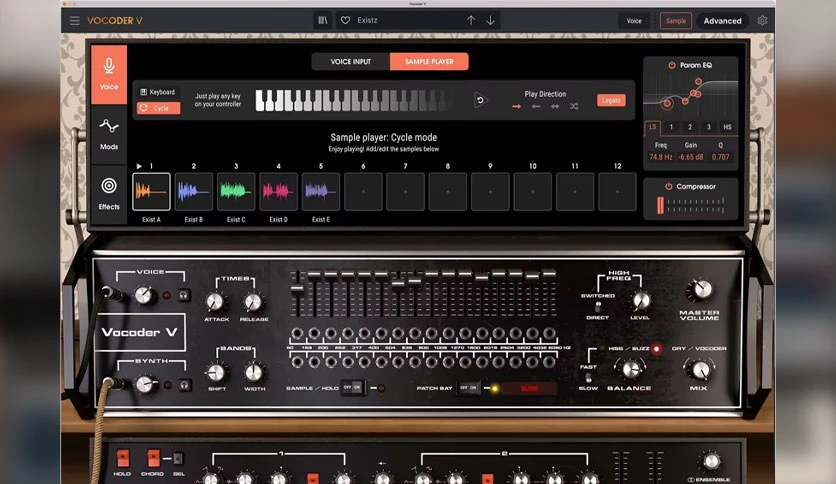Click the Release time knob
This screenshot has height=484, width=836.
point(253,302)
